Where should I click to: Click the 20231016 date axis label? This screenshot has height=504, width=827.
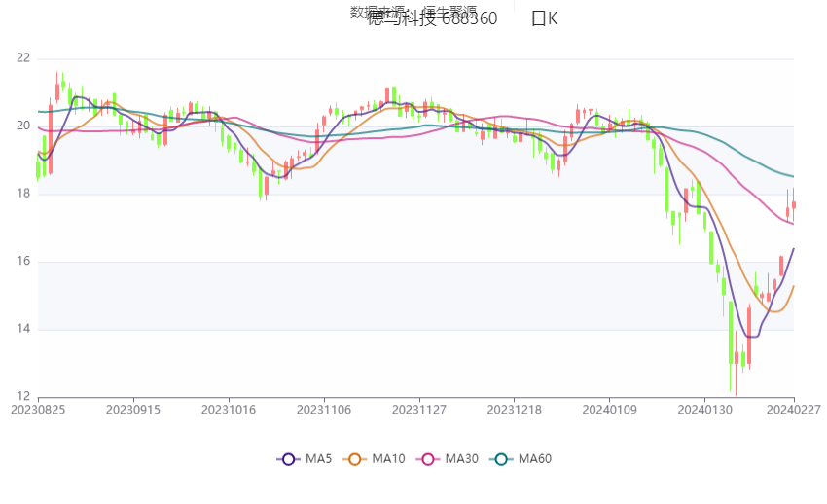coord(230,411)
